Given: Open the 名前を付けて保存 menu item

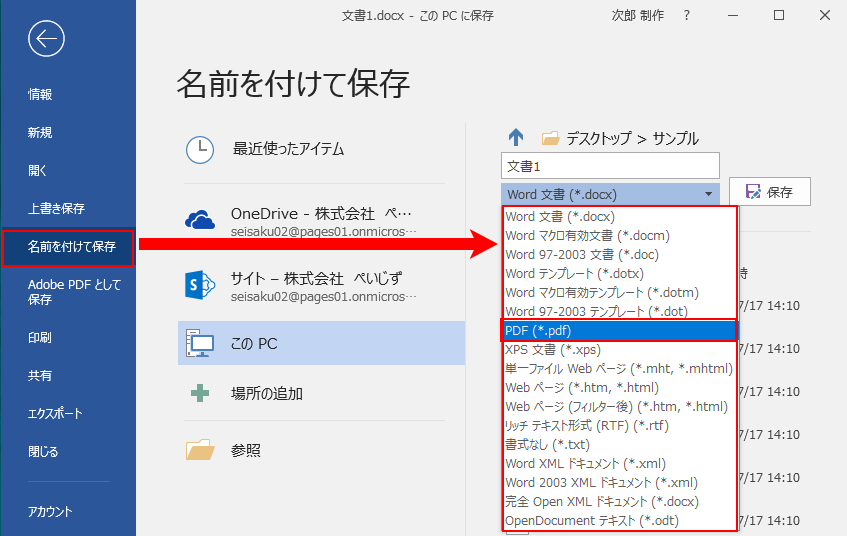Looking at the screenshot, I should [x=68, y=247].
